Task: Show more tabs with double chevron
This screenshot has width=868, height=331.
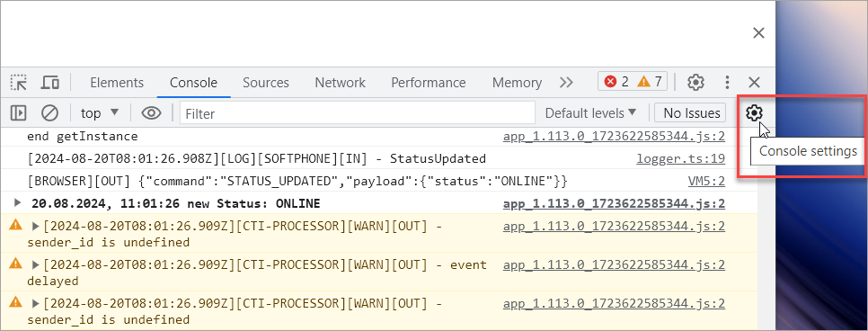Action: pos(566,83)
